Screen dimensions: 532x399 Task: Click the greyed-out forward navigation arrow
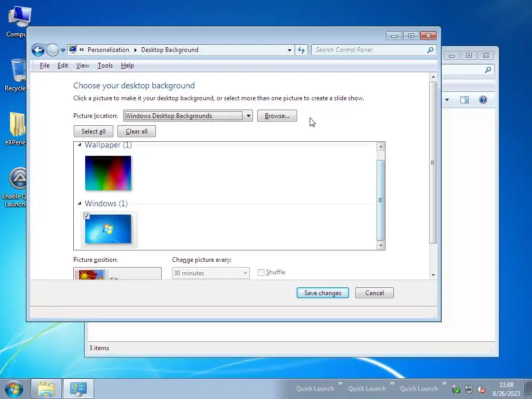coord(52,50)
